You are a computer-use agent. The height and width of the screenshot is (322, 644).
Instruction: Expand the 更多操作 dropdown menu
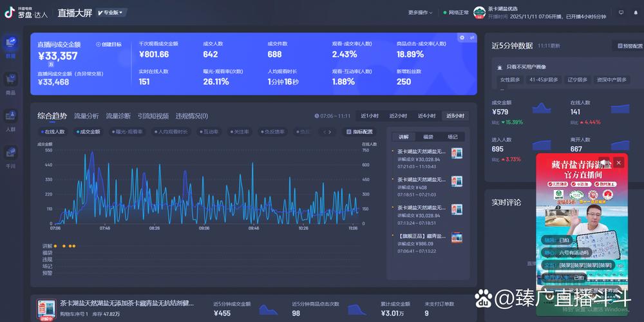click(420, 13)
